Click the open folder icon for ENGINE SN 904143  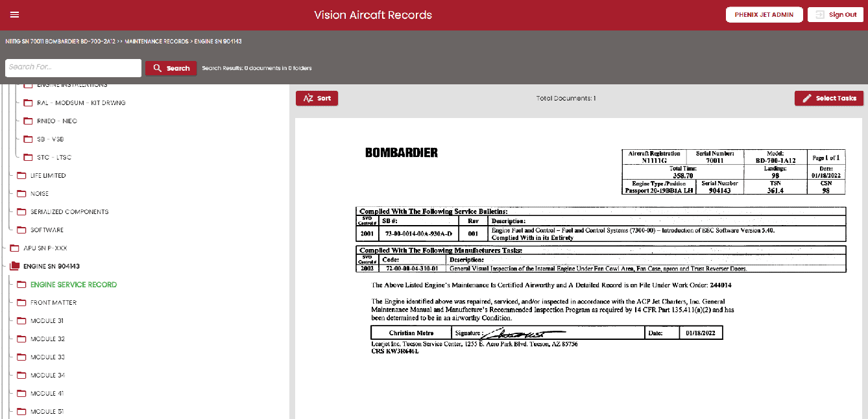pyautogui.click(x=14, y=267)
